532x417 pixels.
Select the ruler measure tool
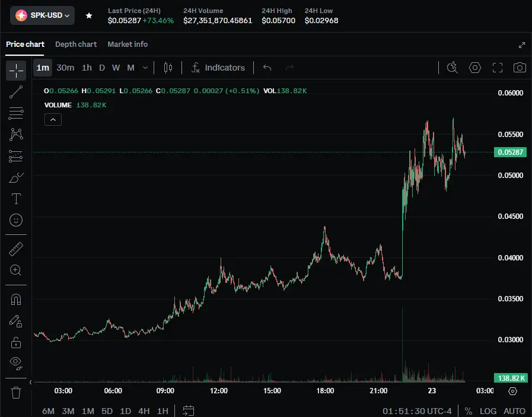[16, 249]
